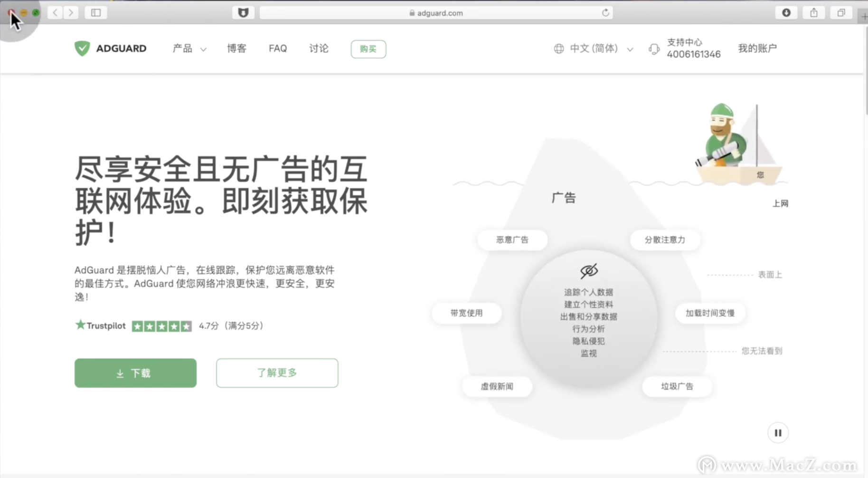Click the AdGuard shield logo
The width and height of the screenshot is (868, 478).
82,48
